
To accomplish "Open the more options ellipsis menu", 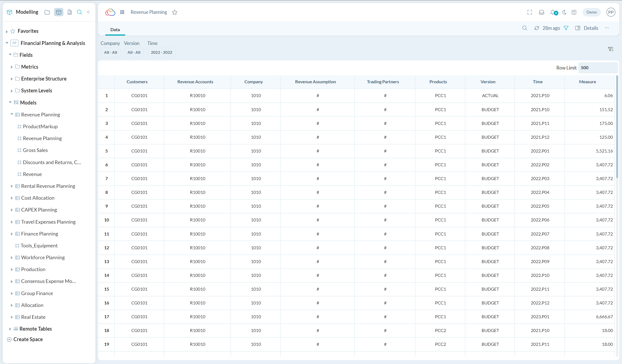I will [x=607, y=28].
